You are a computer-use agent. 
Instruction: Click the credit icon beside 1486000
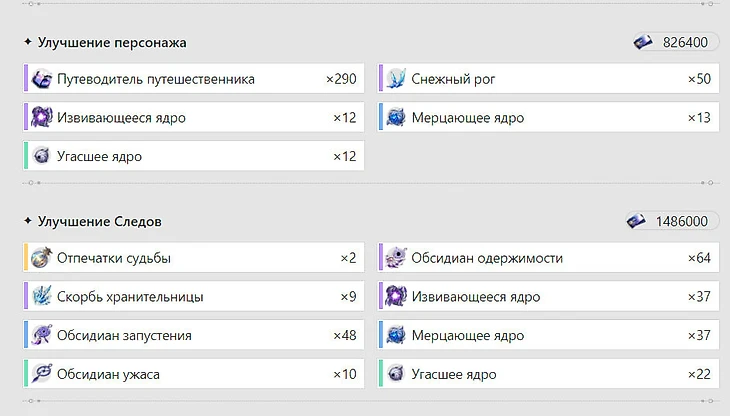637,221
